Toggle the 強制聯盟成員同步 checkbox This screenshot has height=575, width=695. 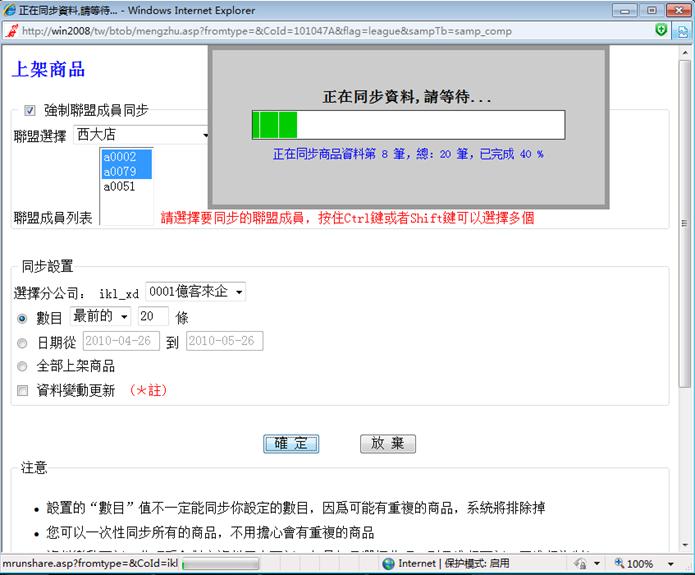pyautogui.click(x=30, y=110)
